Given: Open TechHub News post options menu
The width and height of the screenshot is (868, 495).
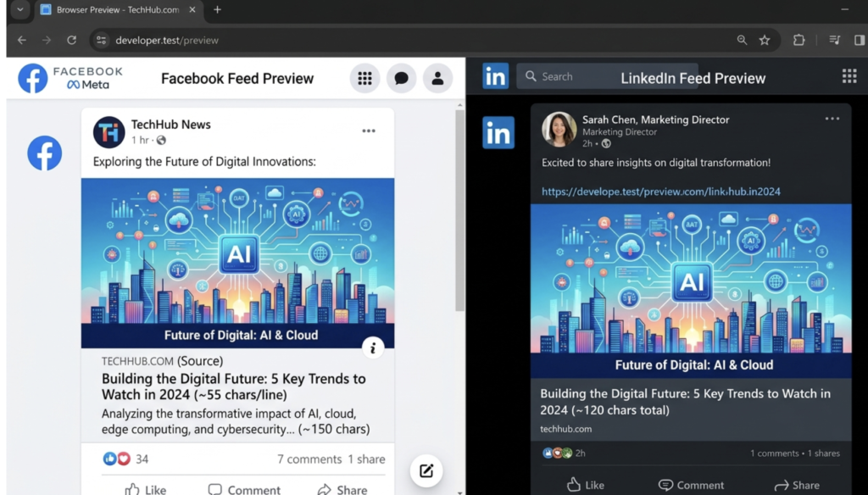Looking at the screenshot, I should click(369, 131).
